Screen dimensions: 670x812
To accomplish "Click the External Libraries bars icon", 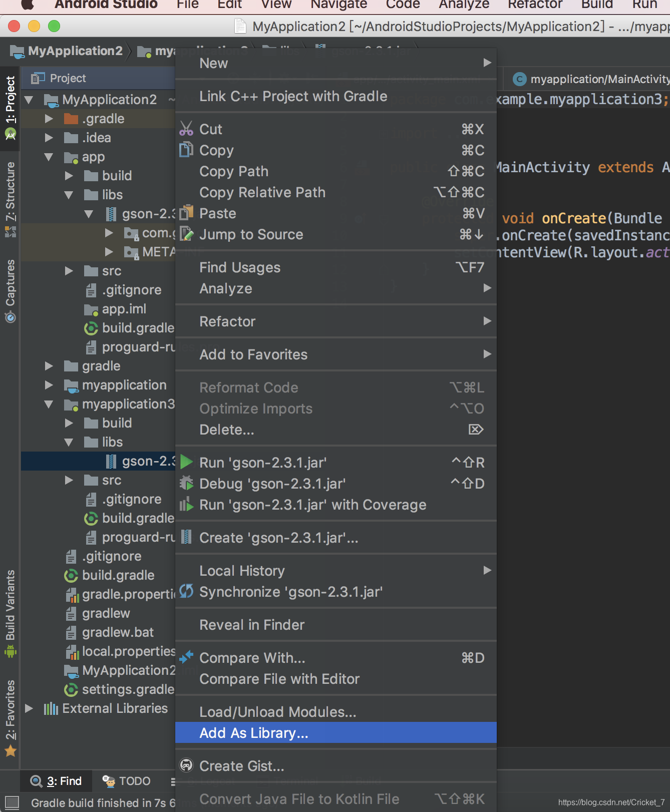I will pyautogui.click(x=51, y=708).
